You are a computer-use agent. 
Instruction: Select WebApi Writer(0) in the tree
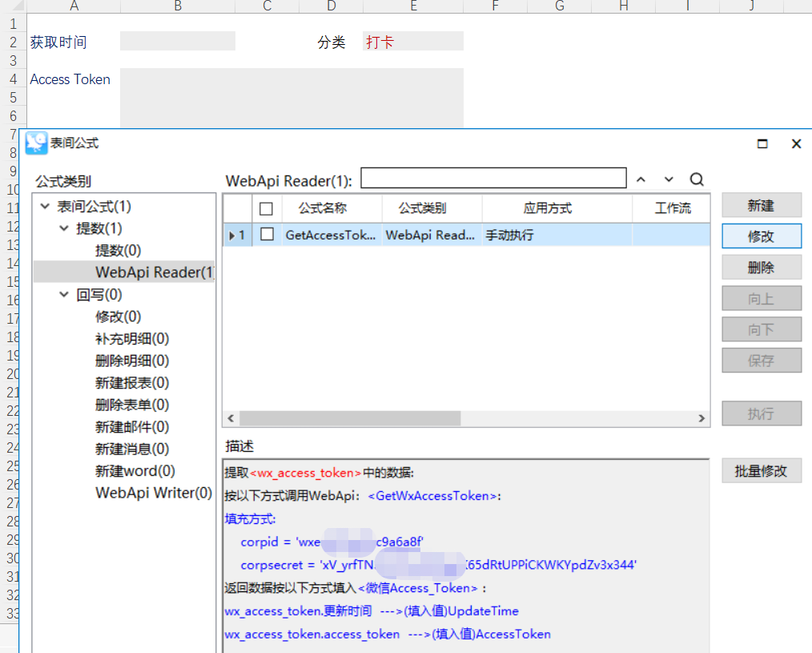[x=153, y=494]
